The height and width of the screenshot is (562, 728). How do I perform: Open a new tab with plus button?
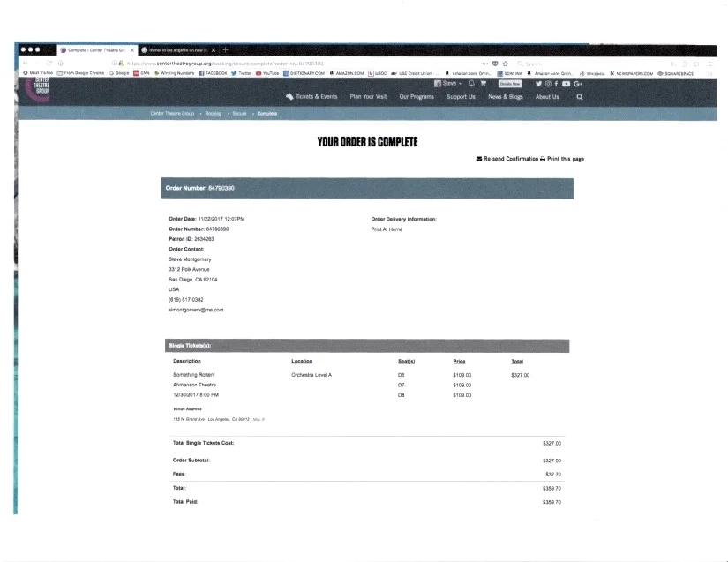[x=225, y=49]
